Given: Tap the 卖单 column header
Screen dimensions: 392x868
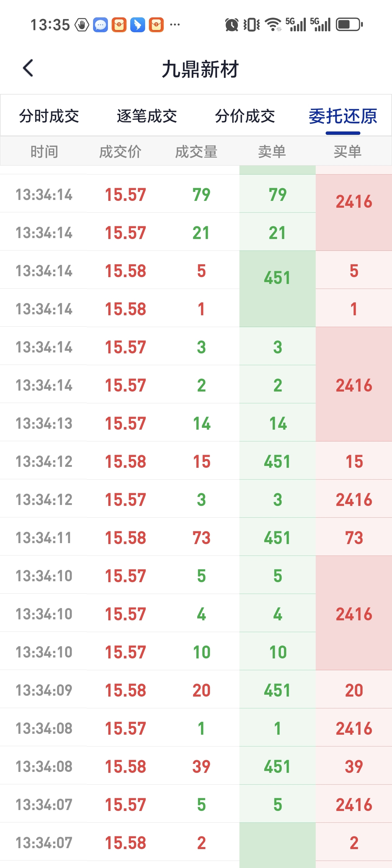Looking at the screenshot, I should [x=272, y=152].
